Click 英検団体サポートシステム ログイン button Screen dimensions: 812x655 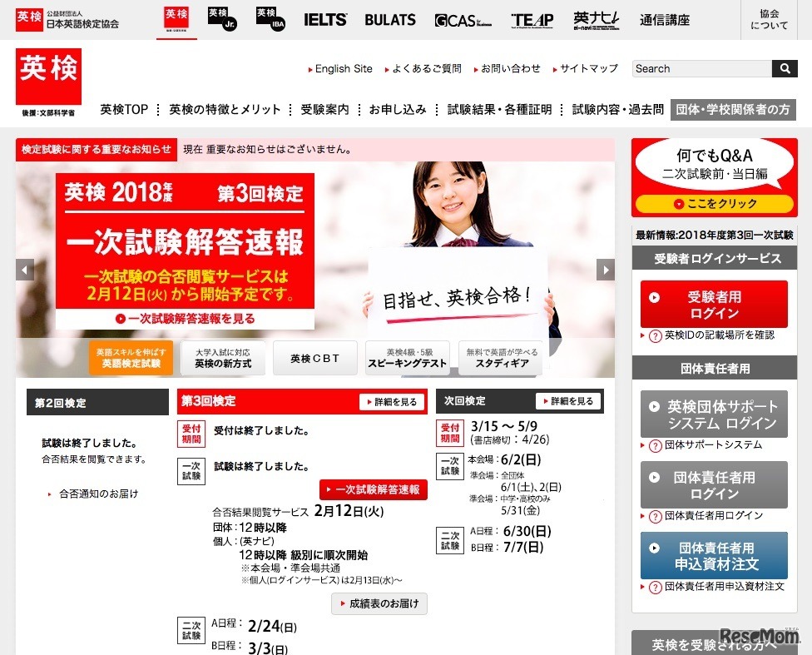pos(714,414)
